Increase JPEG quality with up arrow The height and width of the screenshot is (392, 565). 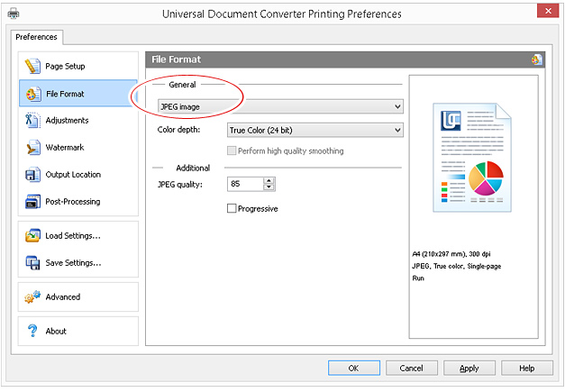point(269,180)
